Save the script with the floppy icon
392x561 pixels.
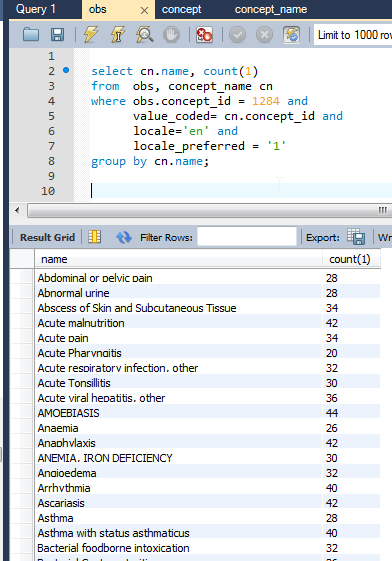click(x=57, y=35)
